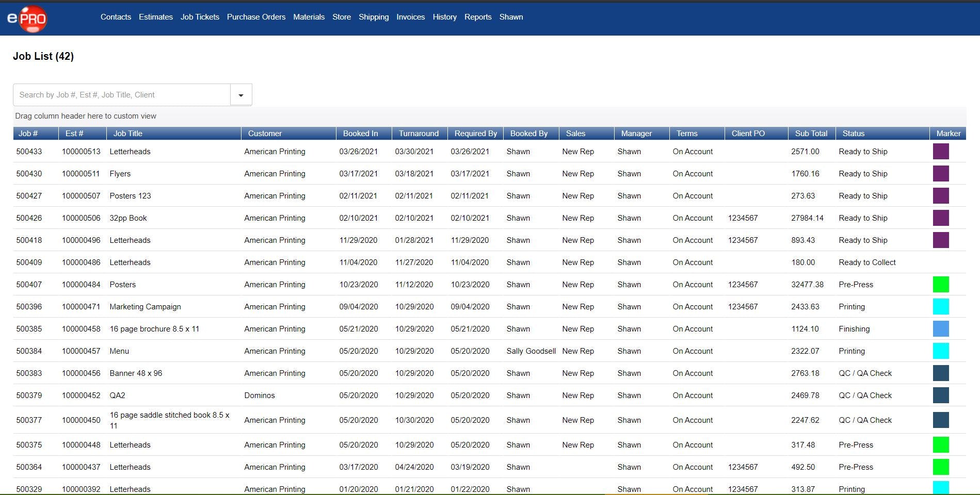
Task: Sort by Sales column header
Action: point(586,134)
